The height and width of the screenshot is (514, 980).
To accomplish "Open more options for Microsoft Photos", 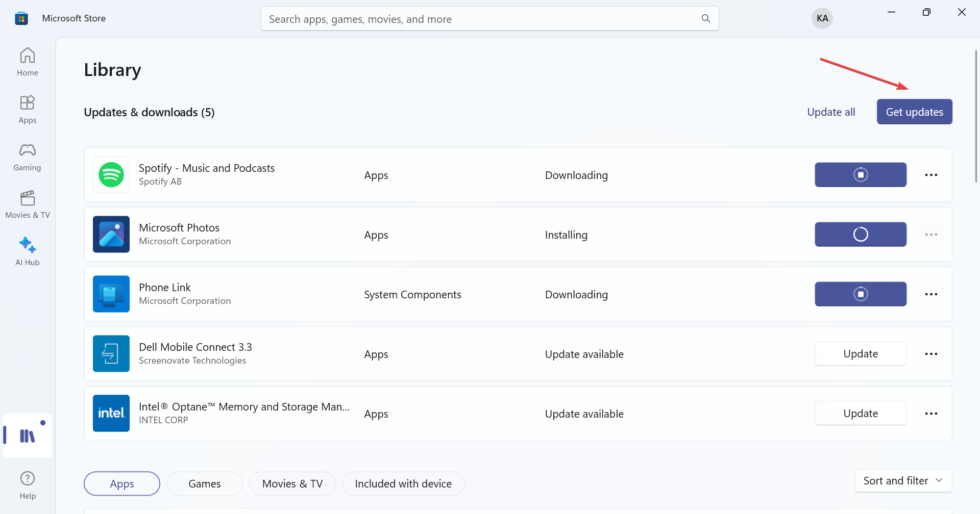I will [x=931, y=235].
